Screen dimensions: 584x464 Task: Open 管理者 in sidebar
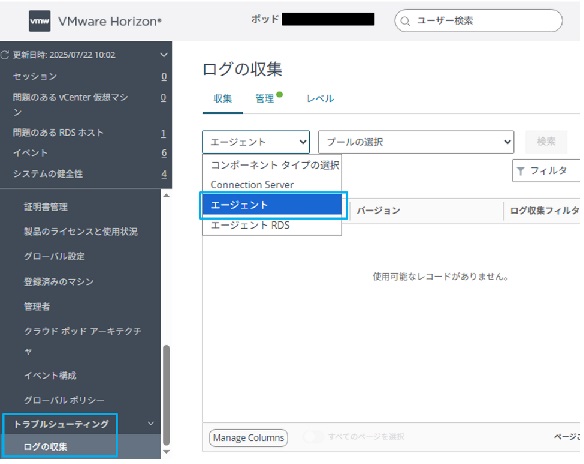[37, 306]
